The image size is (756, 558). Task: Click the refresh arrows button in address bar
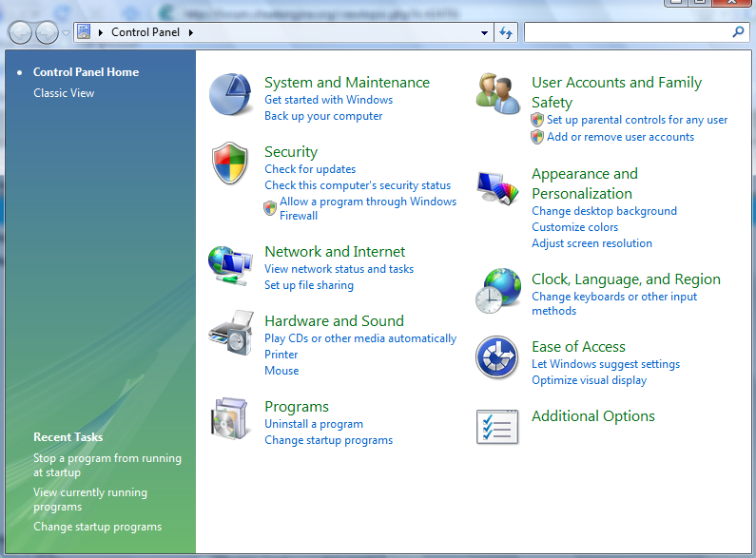(506, 32)
